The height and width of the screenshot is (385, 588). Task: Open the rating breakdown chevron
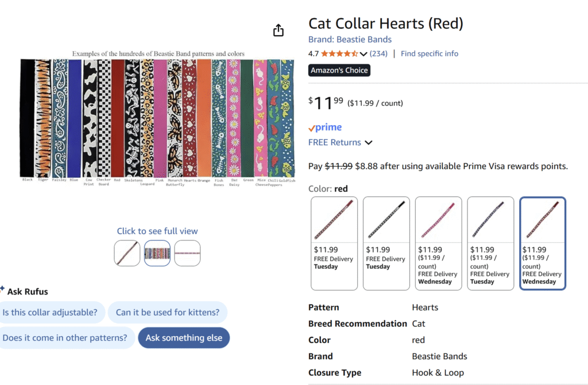click(x=363, y=54)
